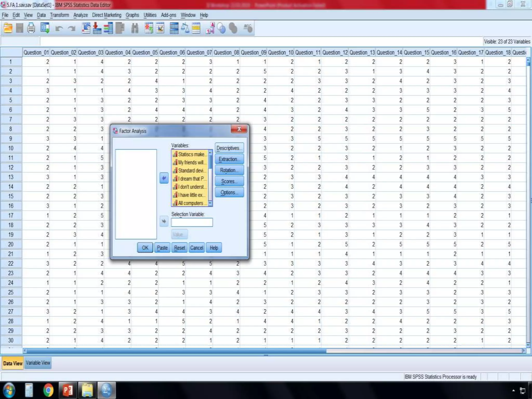Click the Find binoculars icon

pos(135,28)
